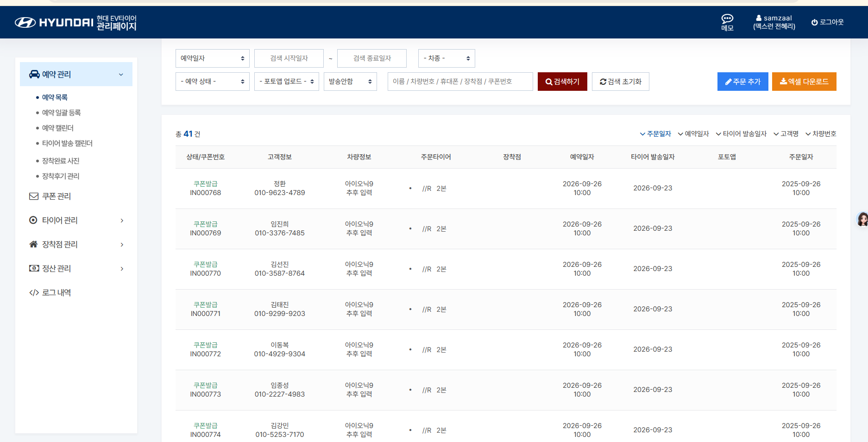This screenshot has width=868, height=442.
Task: Sort the list by 고객명
Action: point(786,134)
